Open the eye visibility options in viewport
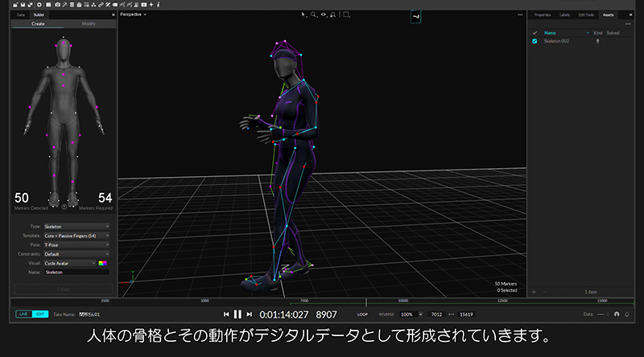This screenshot has height=357, width=644. coord(324,14)
